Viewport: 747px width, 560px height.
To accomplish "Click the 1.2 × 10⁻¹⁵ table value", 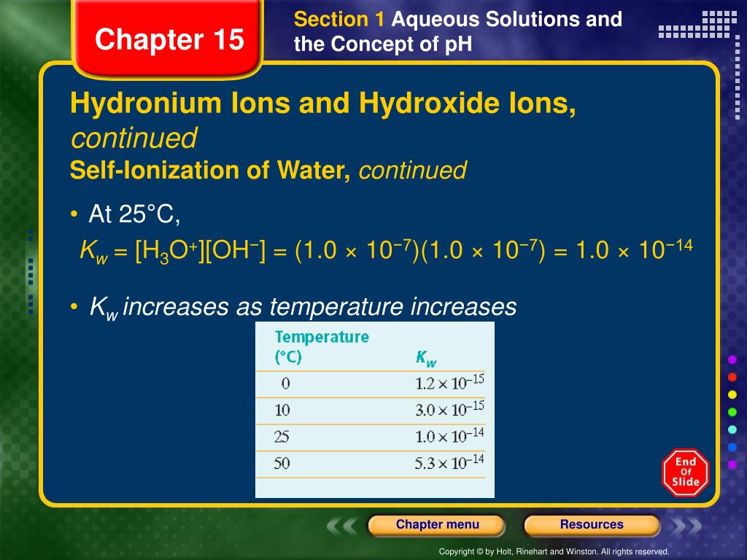I will pyautogui.click(x=449, y=382).
